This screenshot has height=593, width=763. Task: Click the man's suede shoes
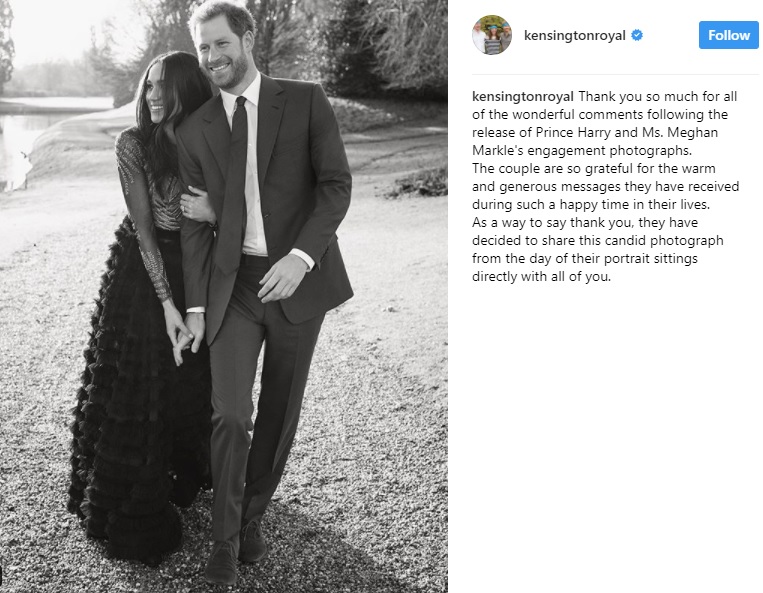235,550
